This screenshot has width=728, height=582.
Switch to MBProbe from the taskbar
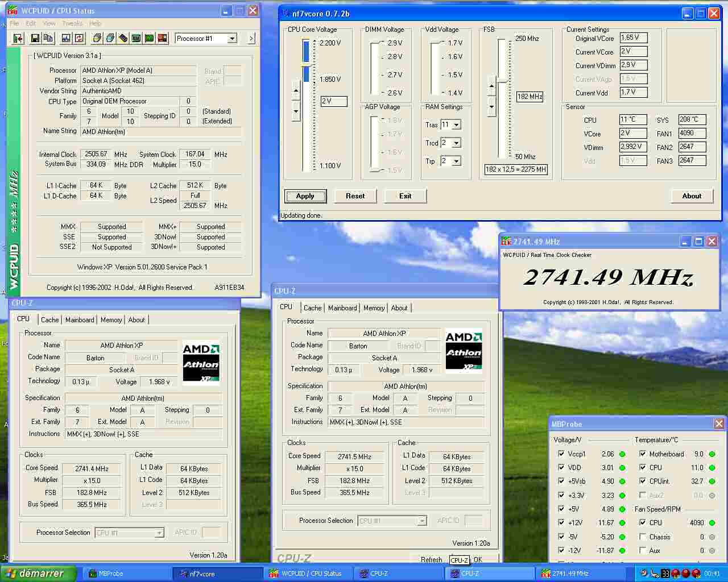(x=127, y=573)
